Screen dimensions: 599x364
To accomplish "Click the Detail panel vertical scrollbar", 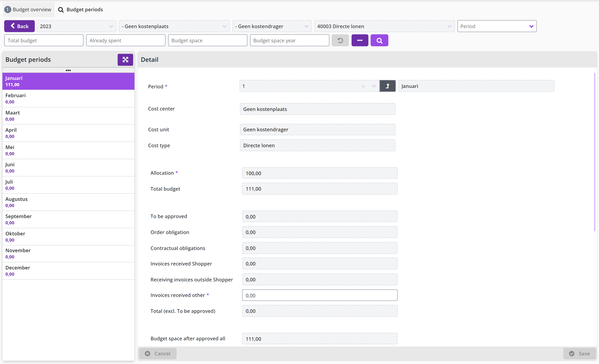I will tap(595, 152).
